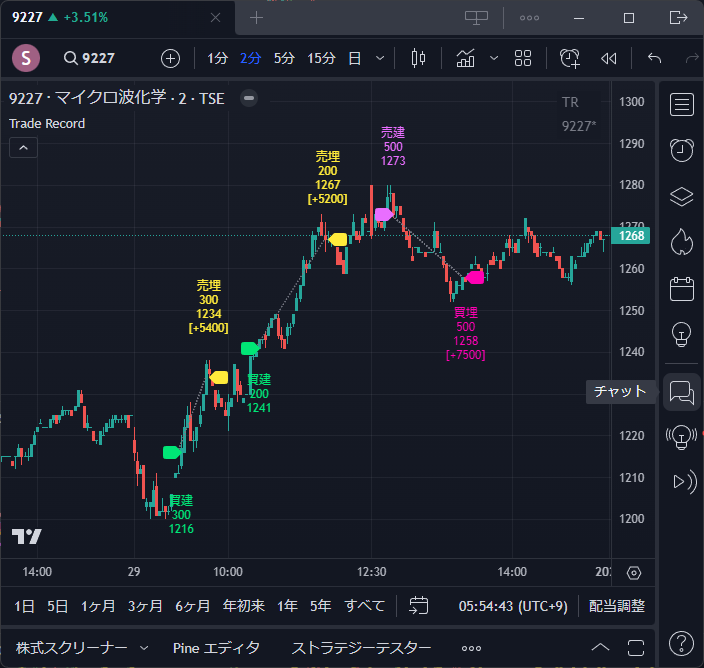Open bottom panel more options dots
The image size is (704, 668).
click(x=471, y=648)
